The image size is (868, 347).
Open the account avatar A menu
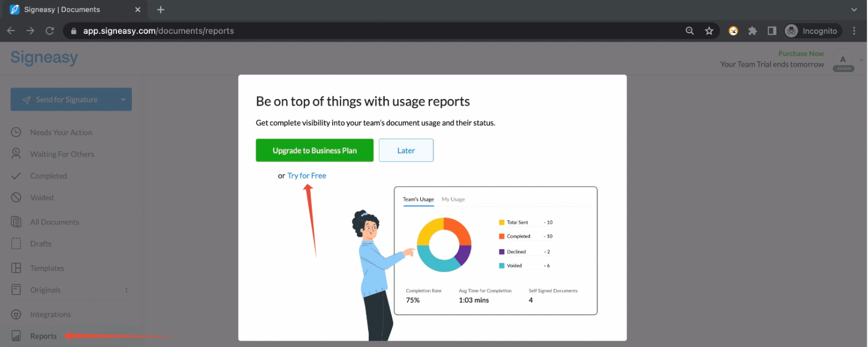[x=843, y=60]
